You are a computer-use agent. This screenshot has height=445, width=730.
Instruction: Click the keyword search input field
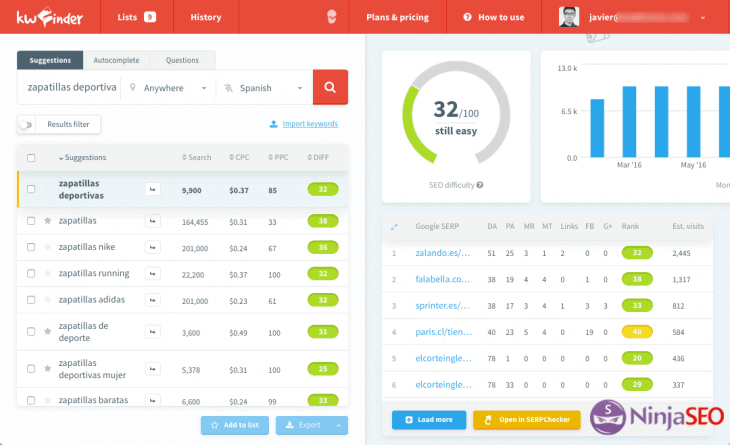(72, 88)
